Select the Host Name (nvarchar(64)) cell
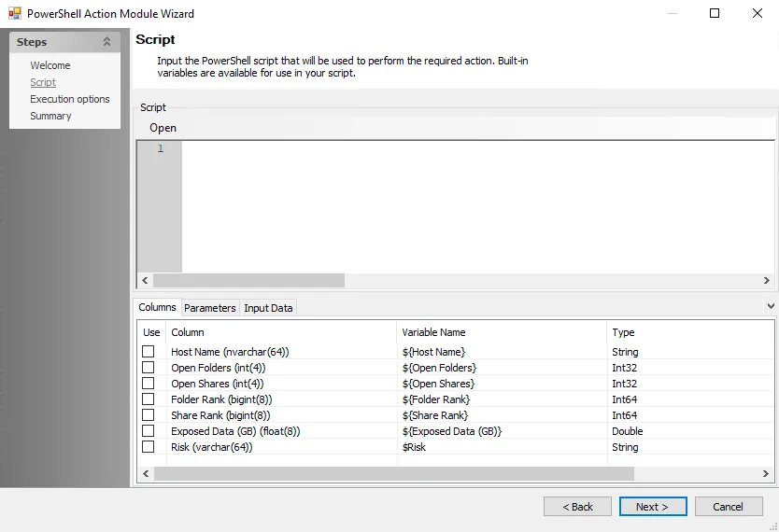Screen dimensions: 779x532 (x=282, y=352)
